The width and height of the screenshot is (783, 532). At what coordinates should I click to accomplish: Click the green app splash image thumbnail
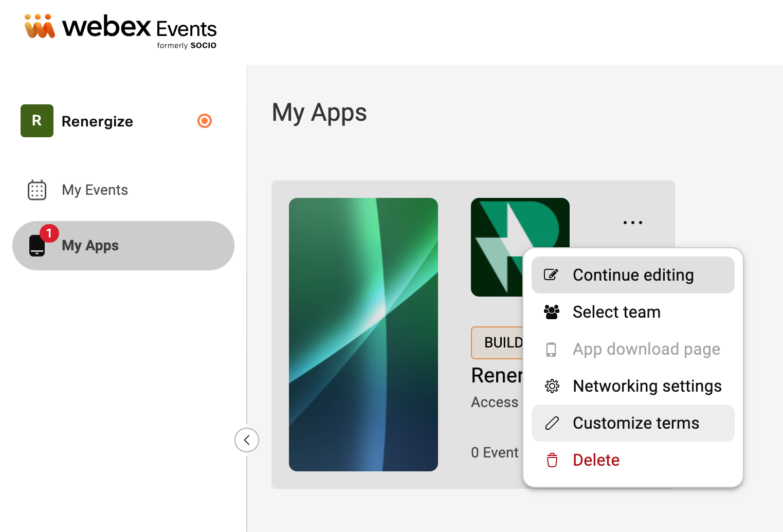(363, 335)
